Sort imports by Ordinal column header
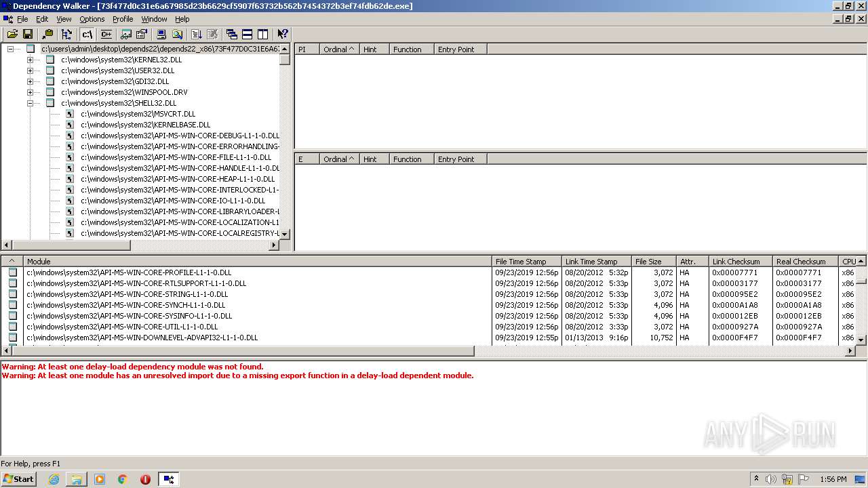The width and height of the screenshot is (868, 488). pos(339,49)
